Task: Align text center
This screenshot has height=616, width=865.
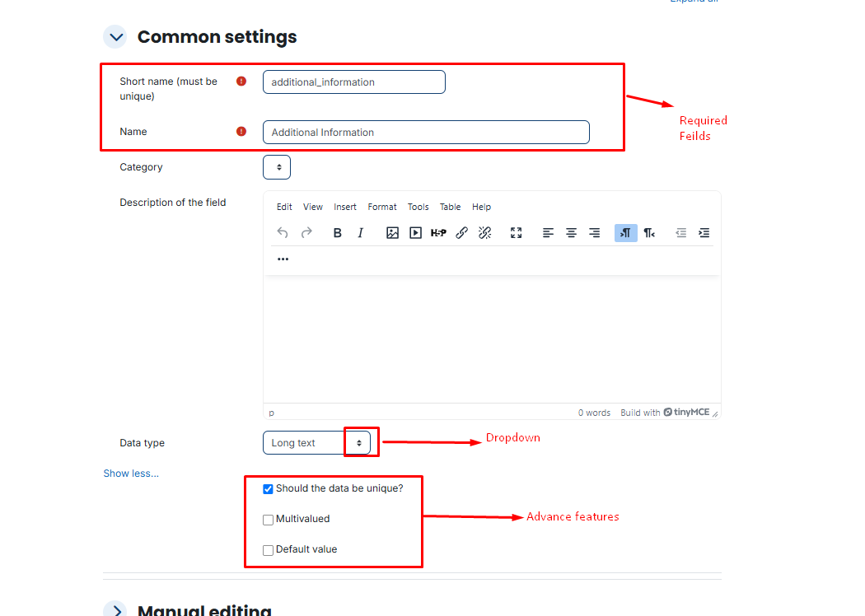Action: click(571, 233)
